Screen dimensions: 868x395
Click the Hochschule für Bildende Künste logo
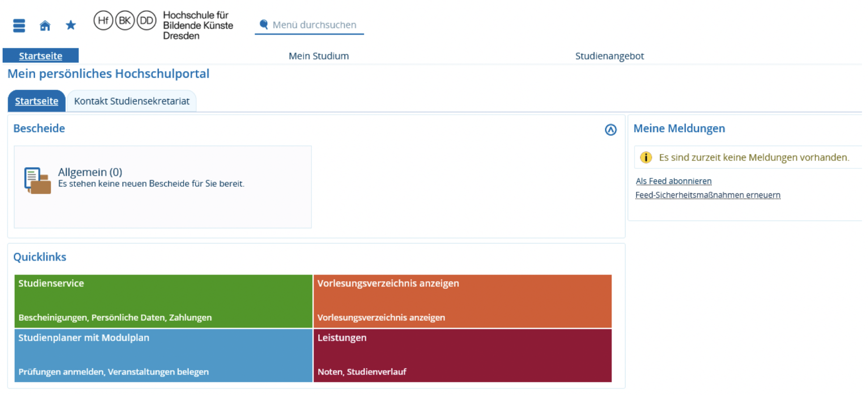(164, 25)
